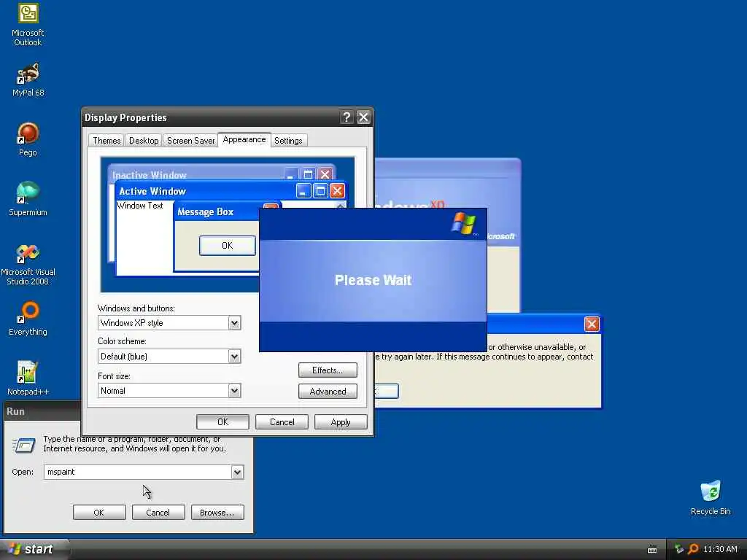
Task: Select the Everything desktop shortcut
Action: pyautogui.click(x=28, y=319)
